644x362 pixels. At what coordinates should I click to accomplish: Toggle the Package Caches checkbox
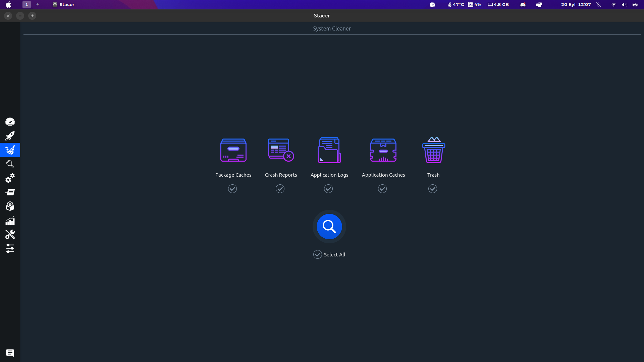coord(232,189)
